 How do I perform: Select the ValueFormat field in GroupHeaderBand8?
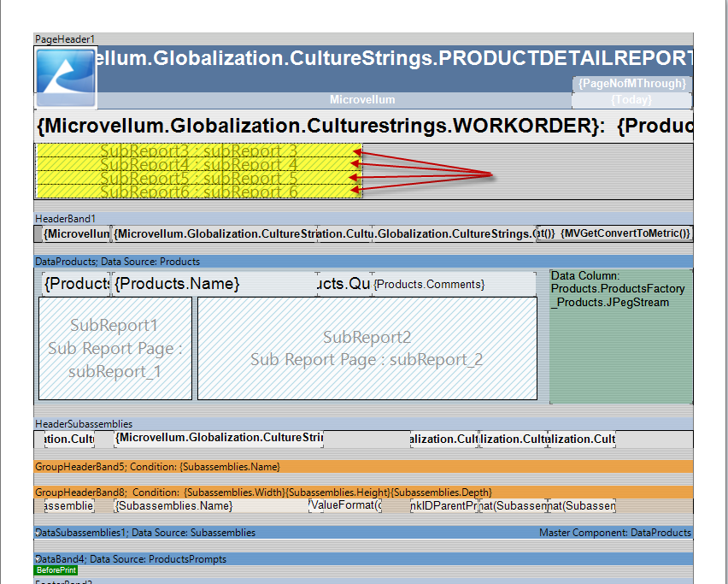point(345,505)
